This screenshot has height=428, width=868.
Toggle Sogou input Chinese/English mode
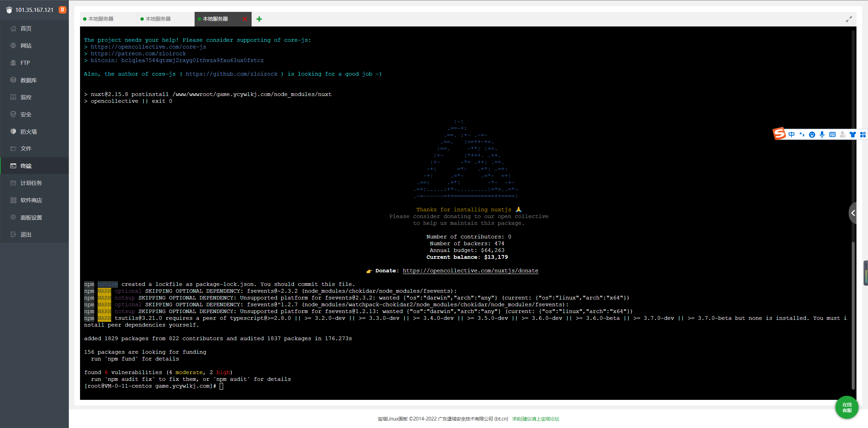(x=791, y=135)
